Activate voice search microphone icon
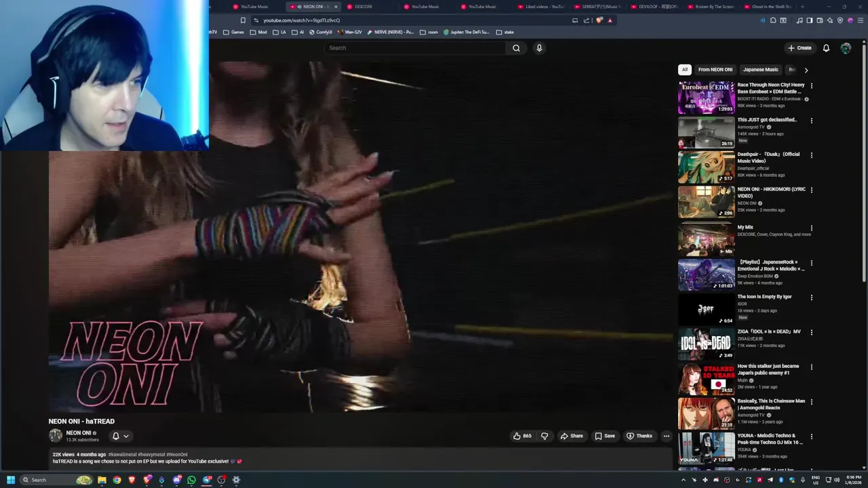Image resolution: width=868 pixels, height=488 pixels. click(x=539, y=48)
